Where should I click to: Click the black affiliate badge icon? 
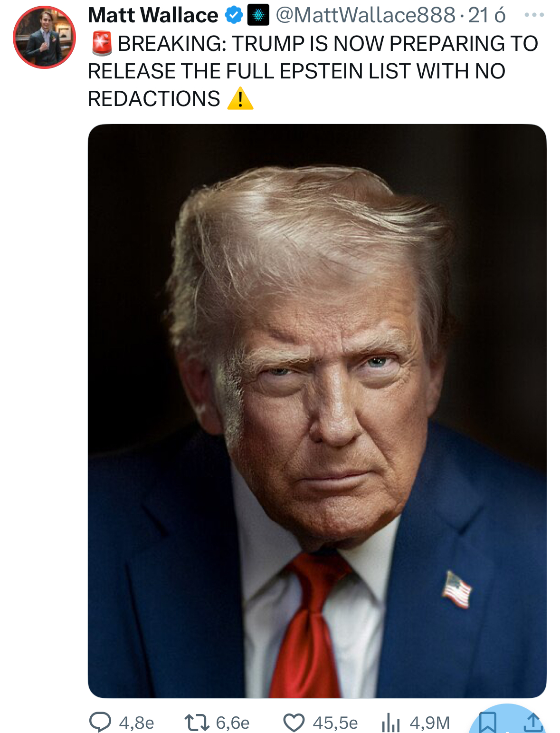coord(258,16)
